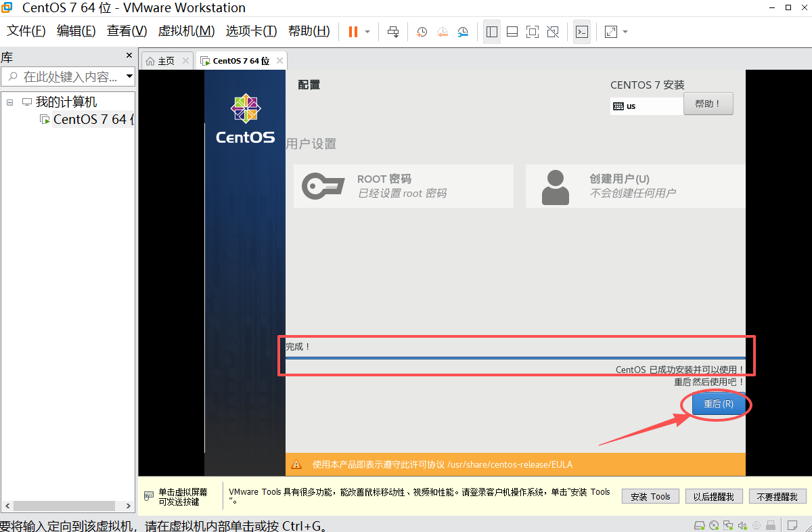Select CentOS 7 64 位 in the library tree
This screenshot has height=532, width=812.
(x=93, y=120)
